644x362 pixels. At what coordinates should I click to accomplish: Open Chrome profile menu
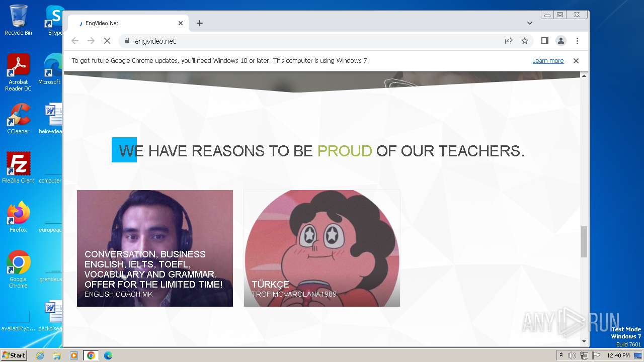pos(560,41)
